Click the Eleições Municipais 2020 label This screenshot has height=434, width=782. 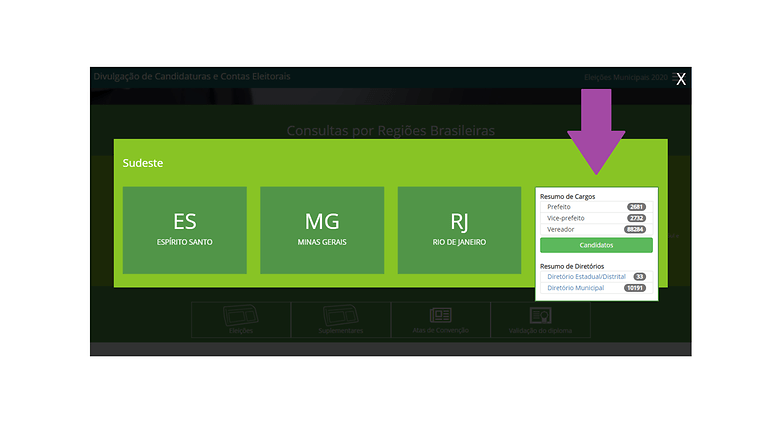(x=626, y=77)
